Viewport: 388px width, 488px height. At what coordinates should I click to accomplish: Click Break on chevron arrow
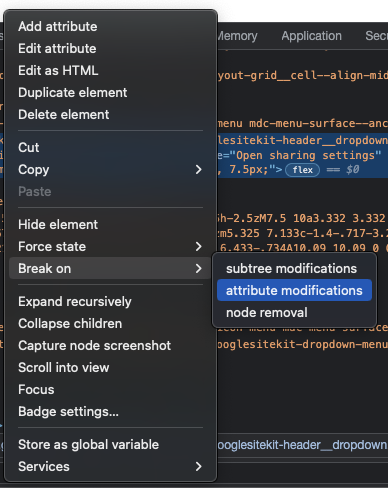[199, 268]
